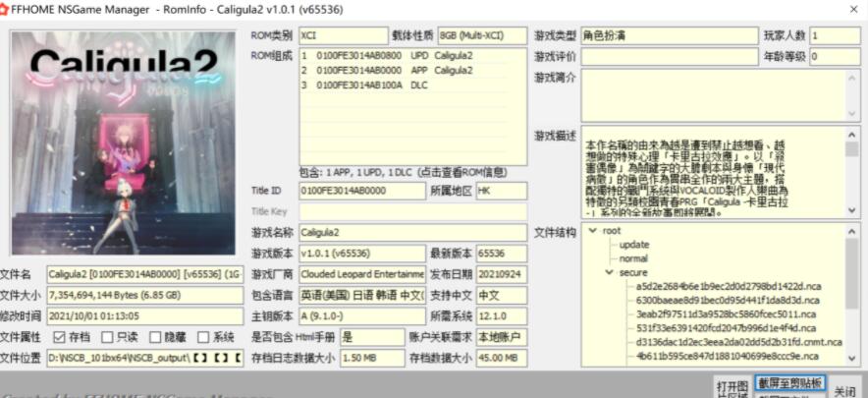Click the 存档日志数据大小 field 1.50 MB
Screen dimensions: 868x398
click(x=372, y=358)
